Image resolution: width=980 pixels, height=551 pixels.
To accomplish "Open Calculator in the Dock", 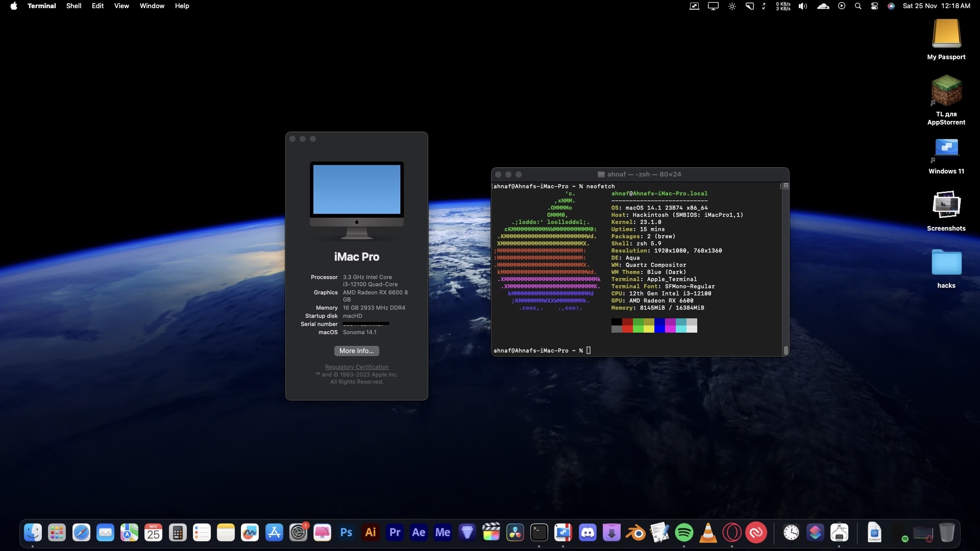I will point(178,533).
